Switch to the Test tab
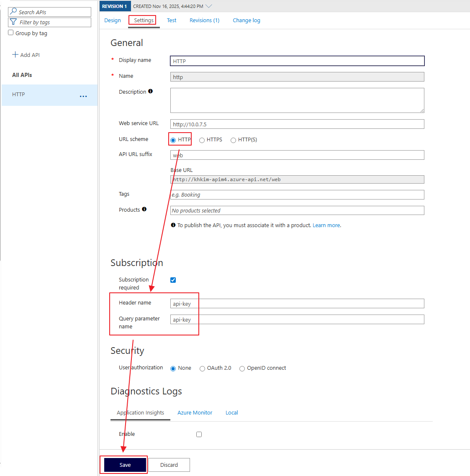 172,20
